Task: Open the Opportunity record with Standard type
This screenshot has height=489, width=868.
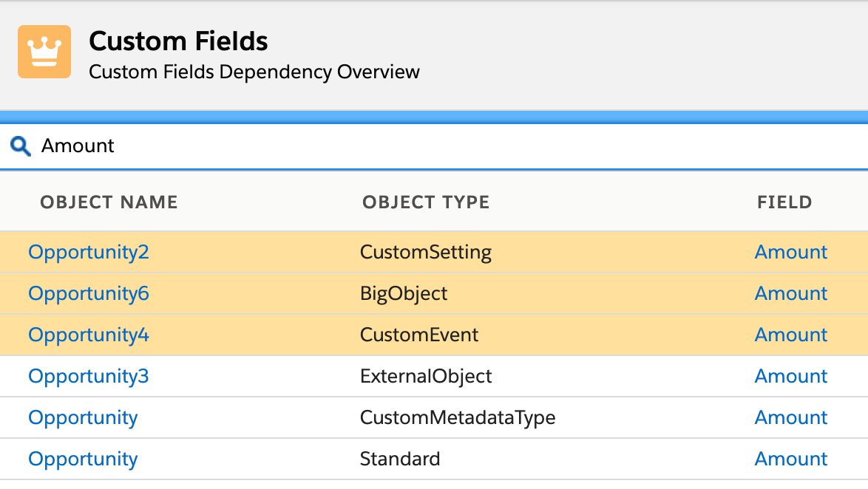Action: (x=83, y=459)
